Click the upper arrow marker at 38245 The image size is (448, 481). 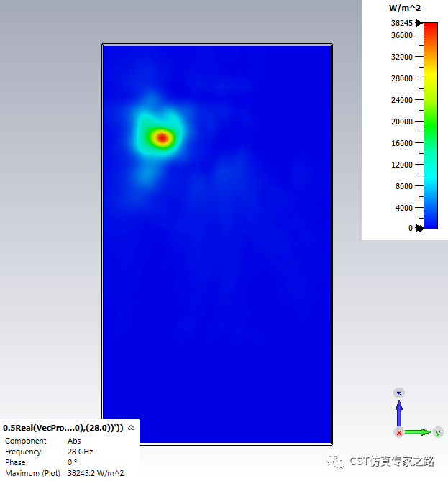coord(419,23)
